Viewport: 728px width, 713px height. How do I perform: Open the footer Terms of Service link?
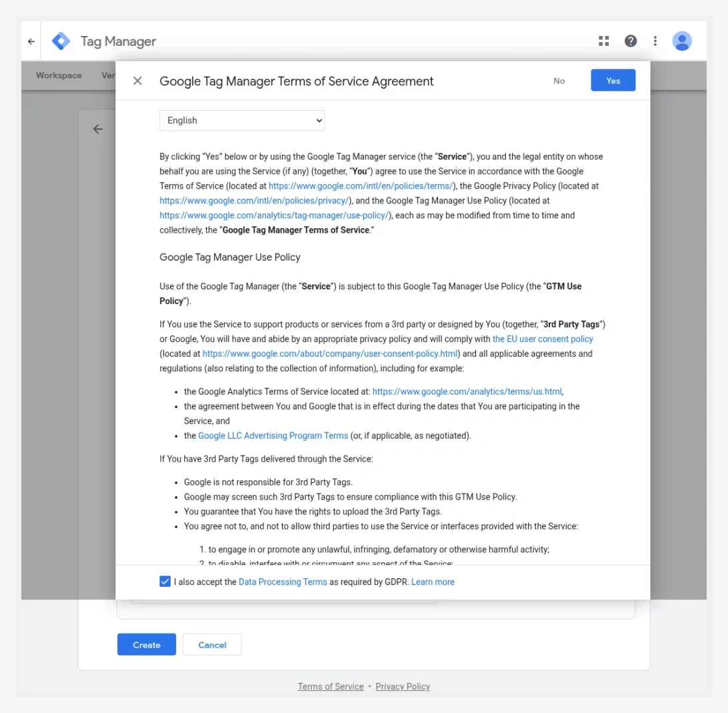click(x=331, y=686)
